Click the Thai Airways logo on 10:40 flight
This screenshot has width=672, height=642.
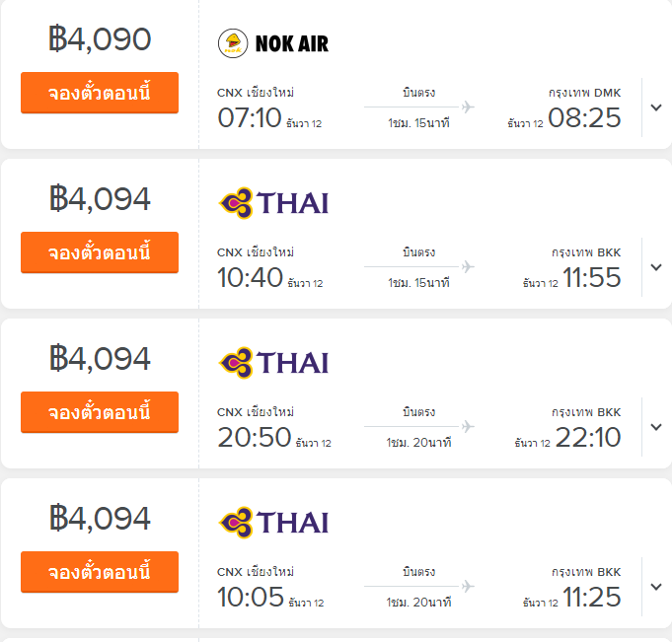click(273, 203)
